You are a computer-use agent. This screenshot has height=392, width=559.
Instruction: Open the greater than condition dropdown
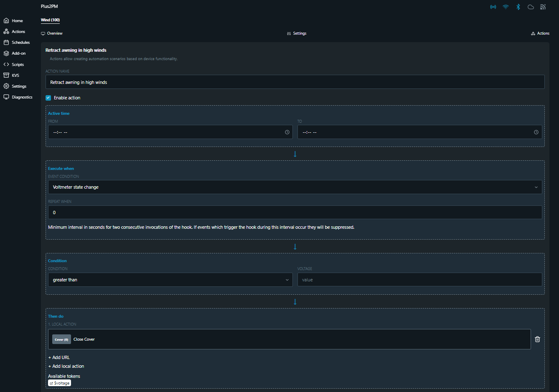(x=170, y=280)
